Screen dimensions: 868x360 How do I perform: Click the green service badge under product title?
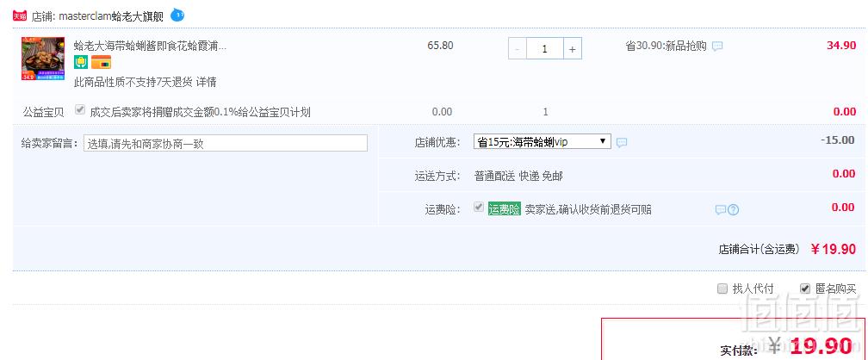(81, 62)
